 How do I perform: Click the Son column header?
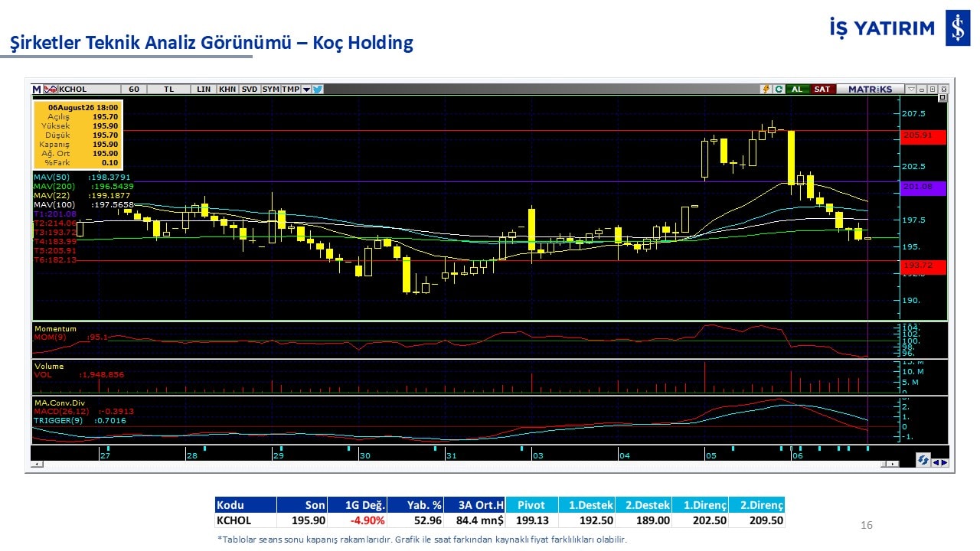[x=302, y=505]
